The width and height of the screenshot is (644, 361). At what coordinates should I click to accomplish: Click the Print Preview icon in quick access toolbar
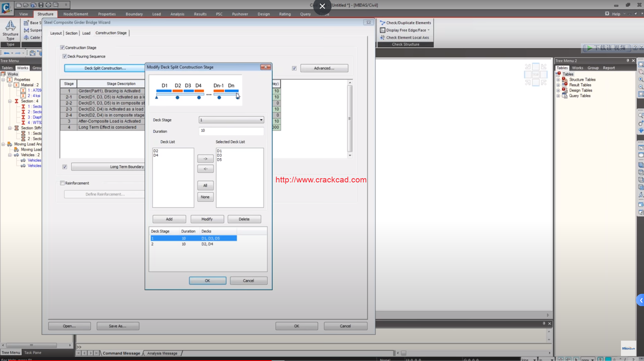(56, 5)
